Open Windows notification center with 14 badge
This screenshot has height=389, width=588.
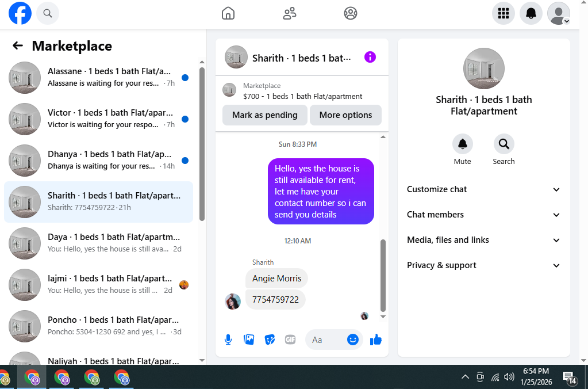pyautogui.click(x=570, y=377)
